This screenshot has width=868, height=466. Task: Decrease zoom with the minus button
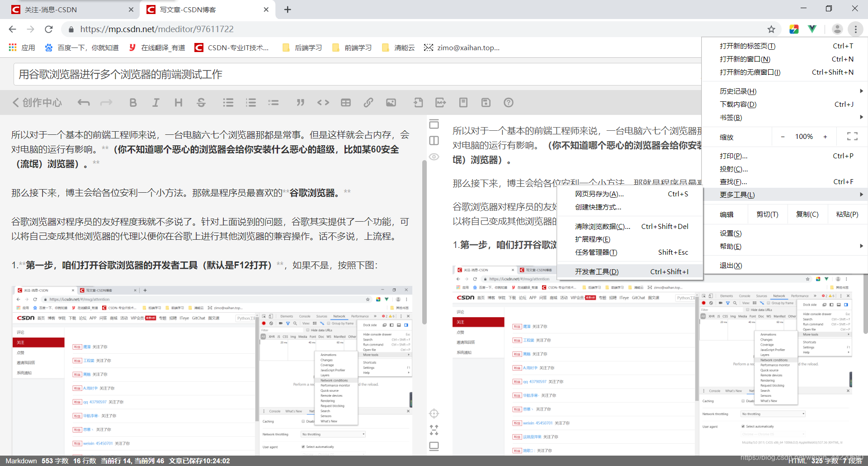783,137
